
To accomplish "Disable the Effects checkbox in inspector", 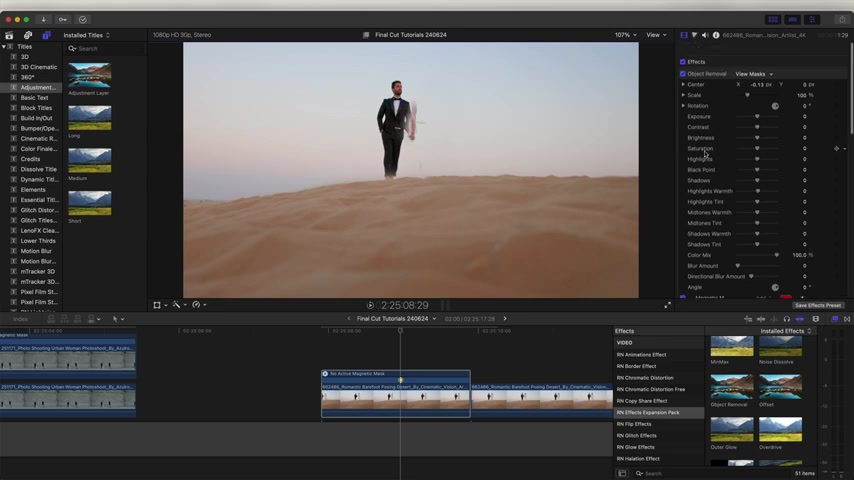I will tap(682, 62).
